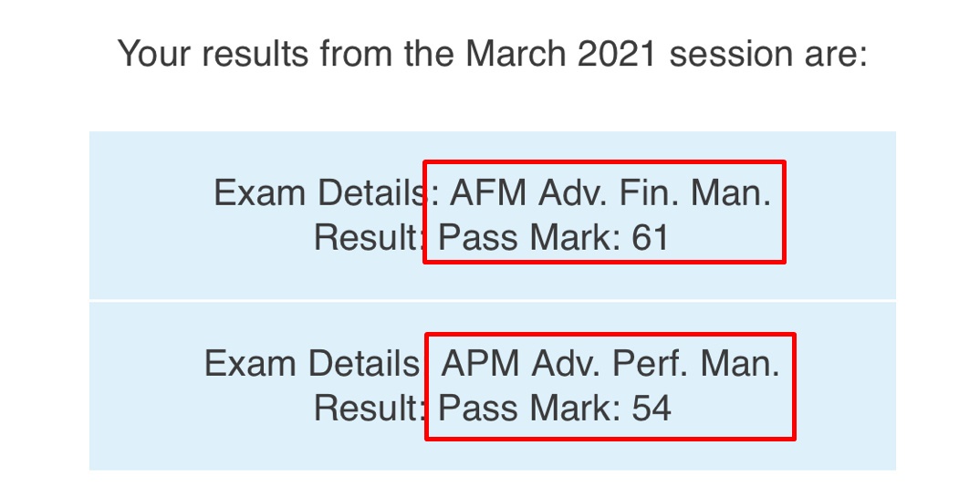Click the "Exam Details" label for AFM

[x=318, y=194]
